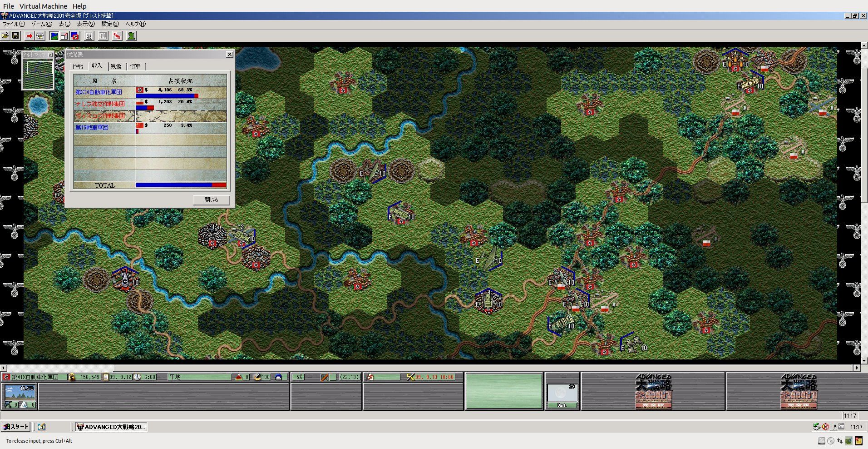Click the gray ALL toolbar icon
868x449 pixels.
click(103, 36)
